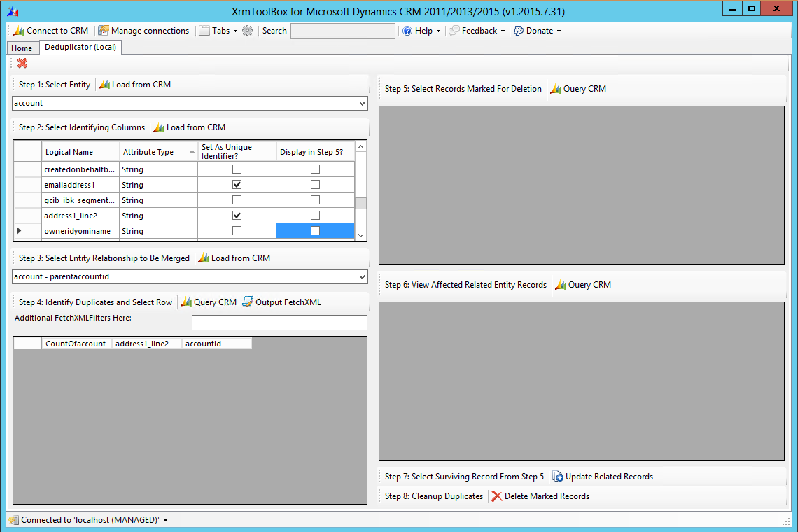The height and width of the screenshot is (532, 798).
Task: Run Query CRM in Step 4
Action: [x=209, y=302]
